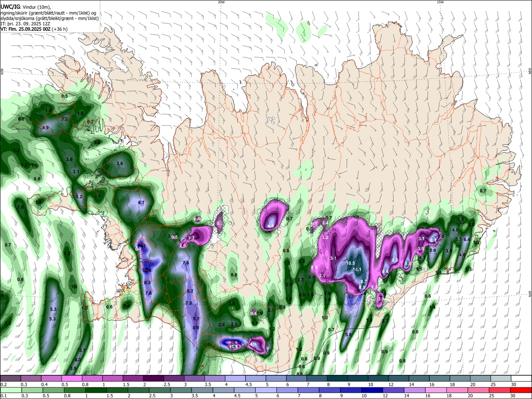532x399 pixels.
Task: Click the lavender snow swatch labeled 4
Action: 235,379
